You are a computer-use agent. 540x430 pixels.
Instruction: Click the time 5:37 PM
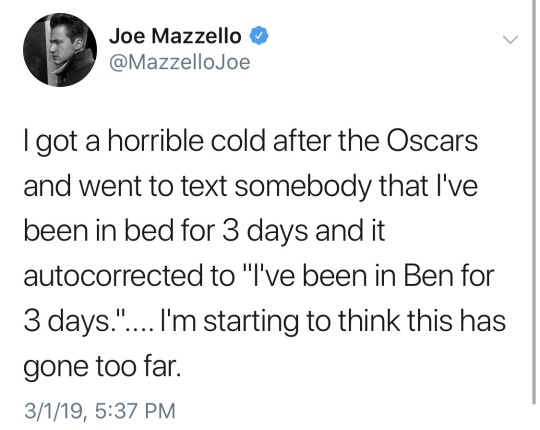click(135, 411)
